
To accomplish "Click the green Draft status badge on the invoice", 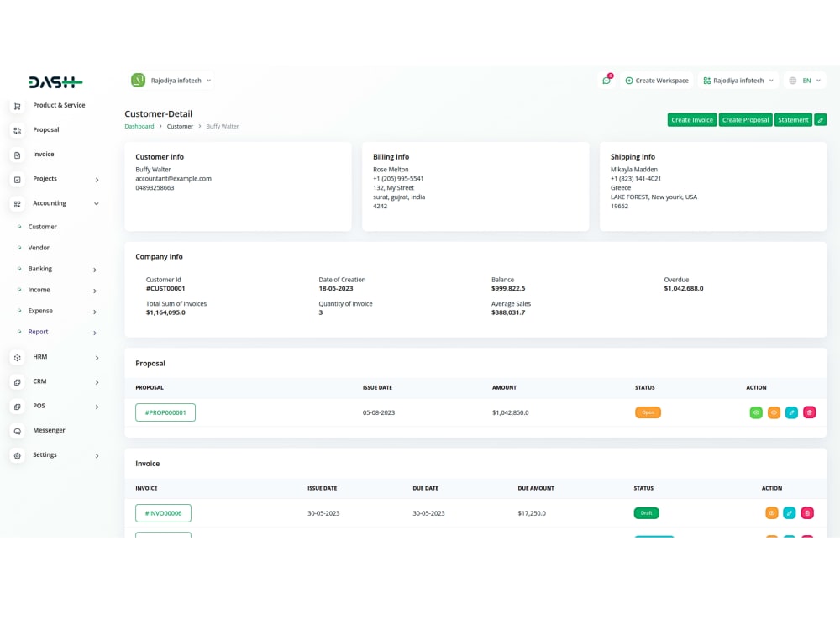I will [646, 512].
